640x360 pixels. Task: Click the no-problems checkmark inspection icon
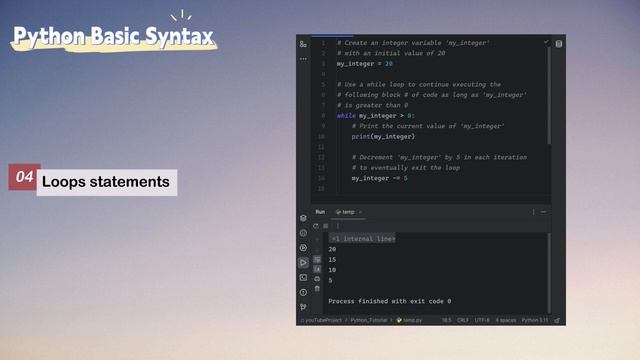546,42
